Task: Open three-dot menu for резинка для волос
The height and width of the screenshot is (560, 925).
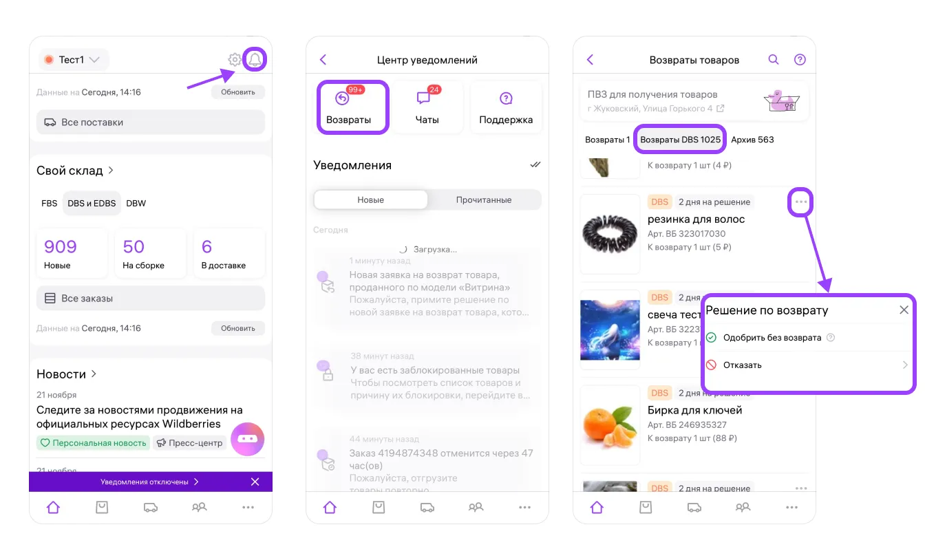Action: pos(801,202)
